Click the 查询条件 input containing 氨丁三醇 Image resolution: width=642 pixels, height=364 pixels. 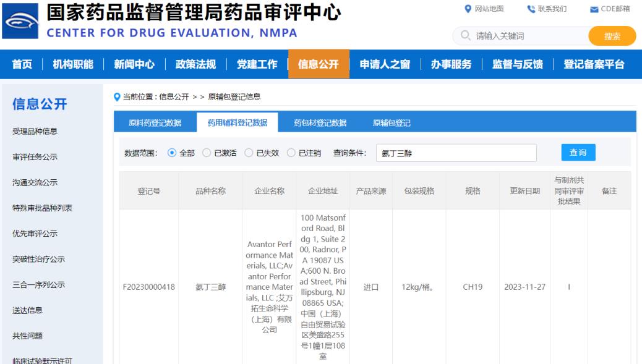click(456, 153)
